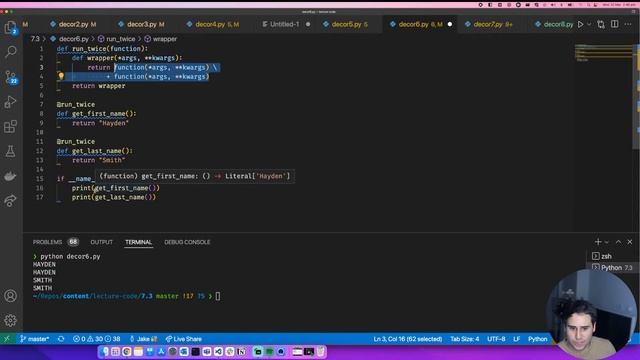Switch to the decor4.py tab
The width and height of the screenshot is (640, 360).
212,24
